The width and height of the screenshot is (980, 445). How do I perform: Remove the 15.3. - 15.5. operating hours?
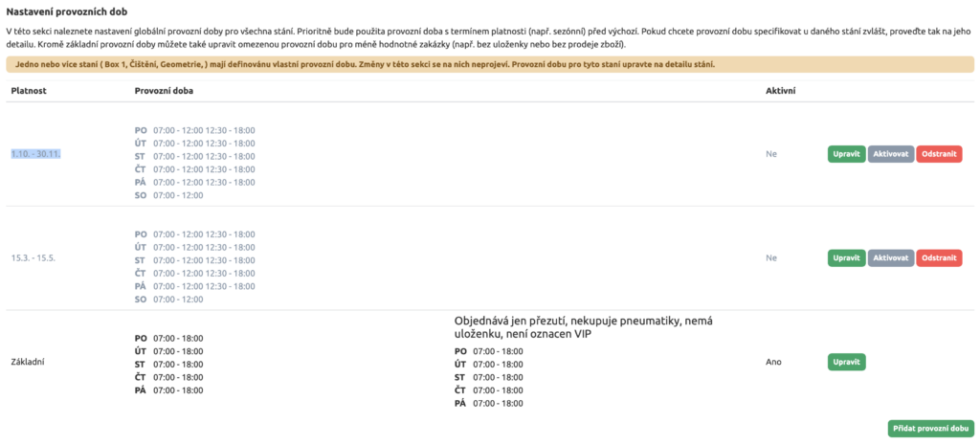click(939, 258)
